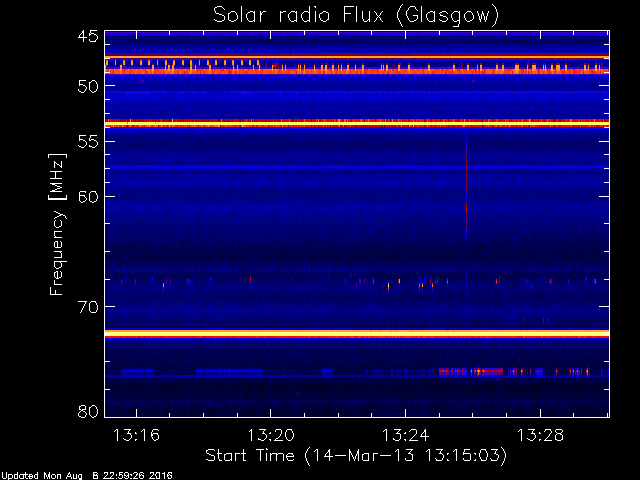
Task: Click the 60 frequency tick label
Action: pos(88,197)
